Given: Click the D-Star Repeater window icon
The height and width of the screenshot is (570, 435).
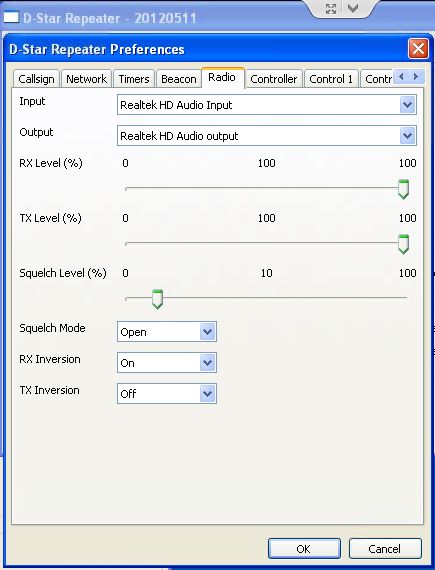Looking at the screenshot, I should 10,17.
